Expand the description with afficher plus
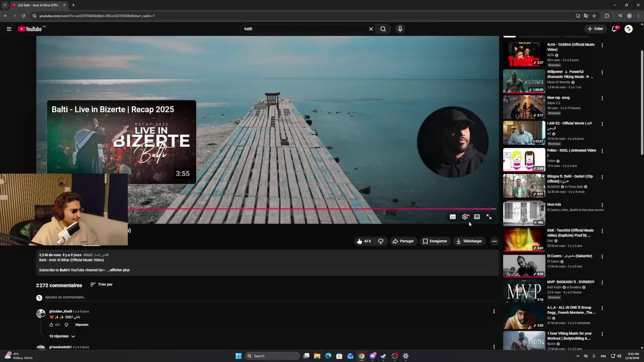The width and height of the screenshot is (644, 362). [118, 270]
